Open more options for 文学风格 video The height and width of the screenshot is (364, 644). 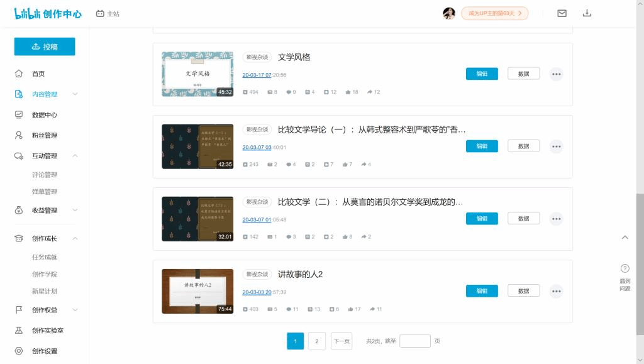tap(556, 74)
